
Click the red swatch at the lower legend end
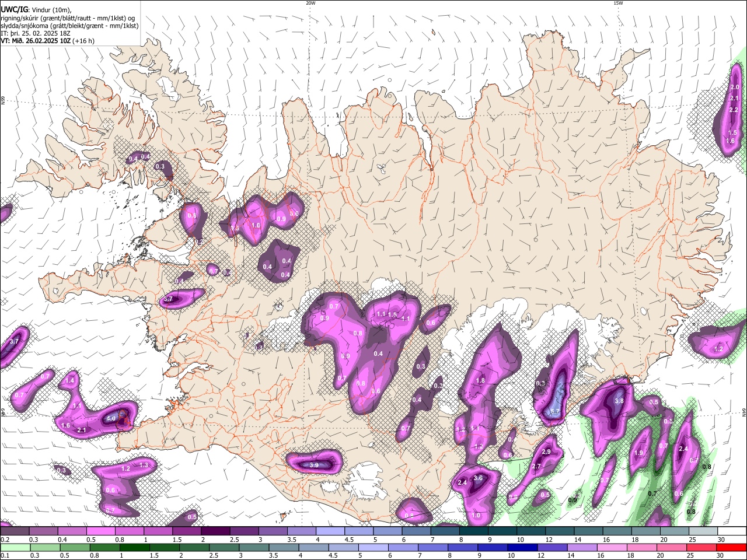pyautogui.click(x=732, y=547)
